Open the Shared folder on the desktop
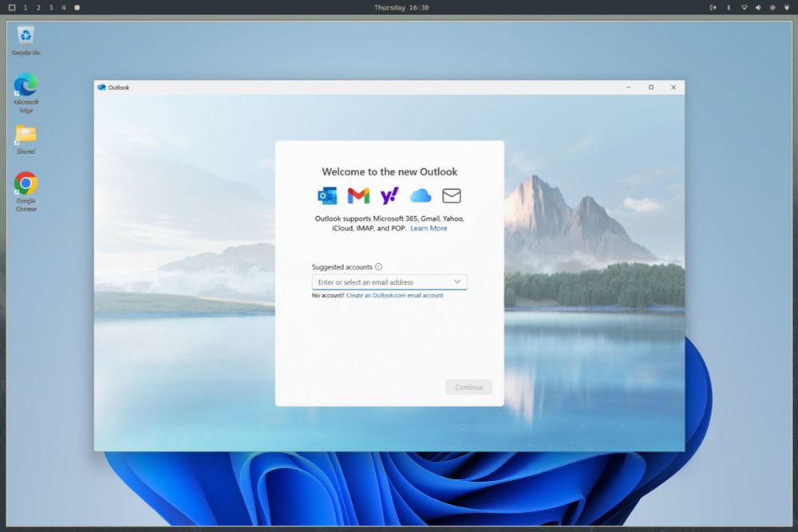The width and height of the screenshot is (798, 532). pos(25,134)
